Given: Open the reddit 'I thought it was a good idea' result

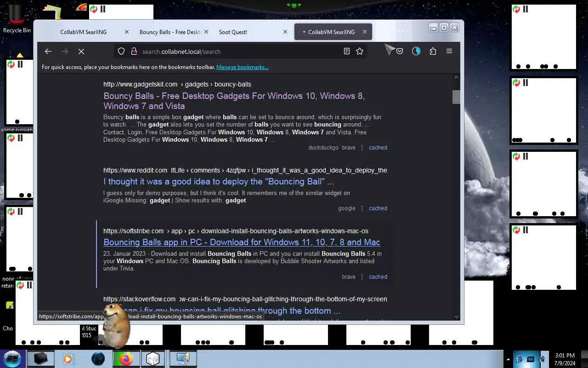Looking at the screenshot, I should coord(219,181).
